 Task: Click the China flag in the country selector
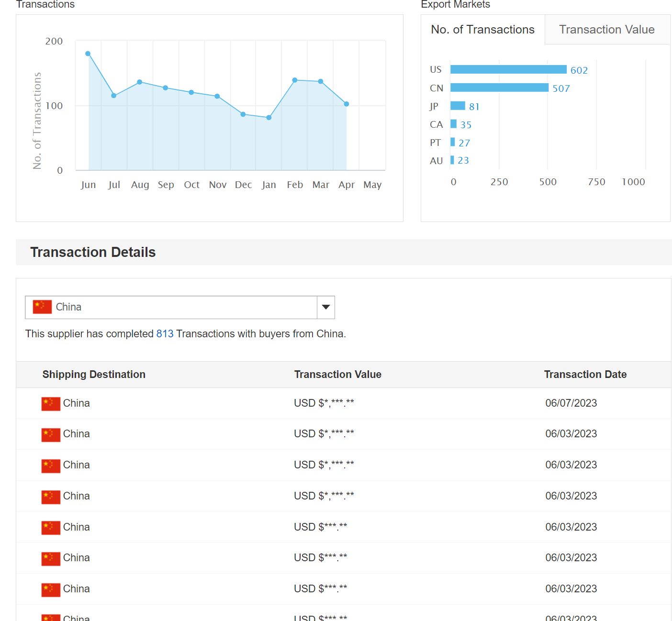click(x=42, y=307)
